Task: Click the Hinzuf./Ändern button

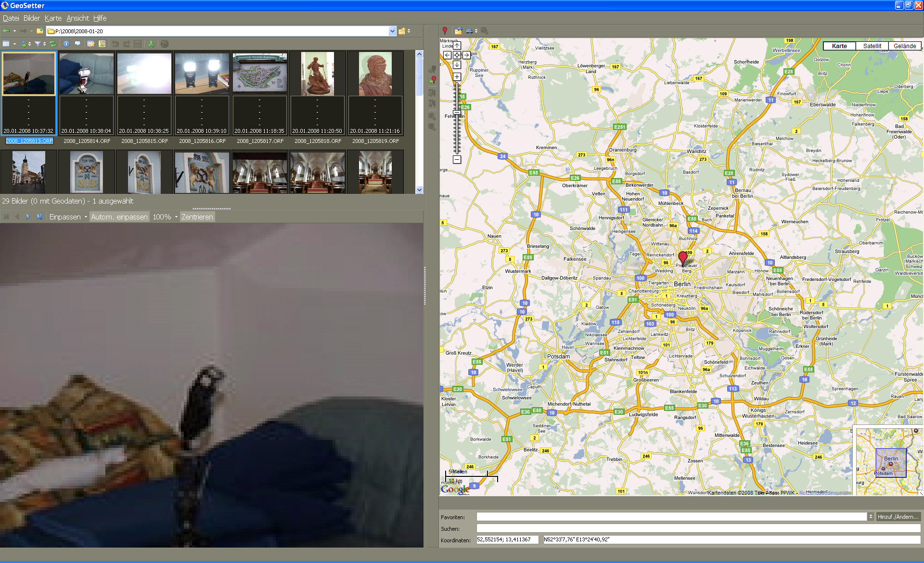Action: point(898,516)
